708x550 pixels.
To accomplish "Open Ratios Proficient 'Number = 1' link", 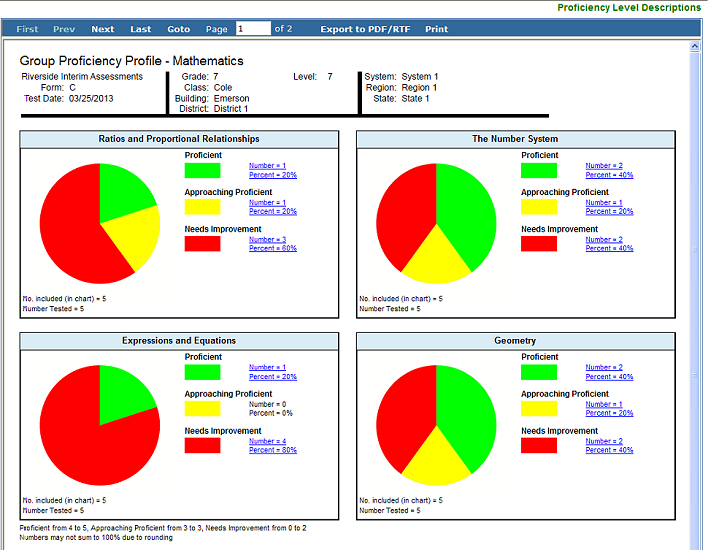I will point(267,166).
